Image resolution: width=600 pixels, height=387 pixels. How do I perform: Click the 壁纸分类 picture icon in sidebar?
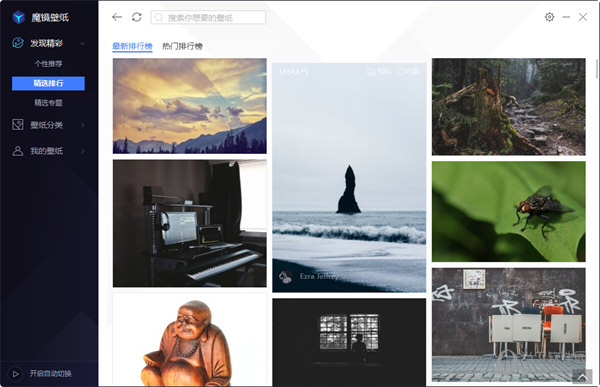[x=18, y=125]
